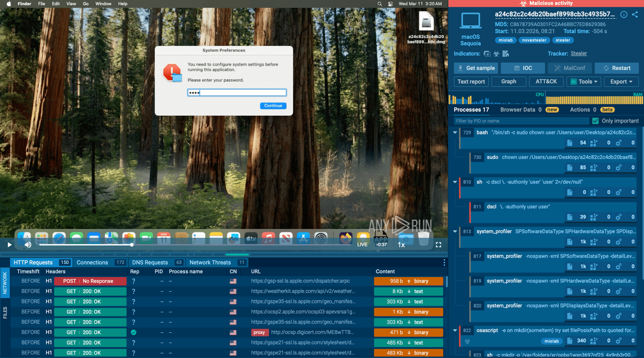
Task: Click the green verified reputation icon
Action: coord(133,332)
